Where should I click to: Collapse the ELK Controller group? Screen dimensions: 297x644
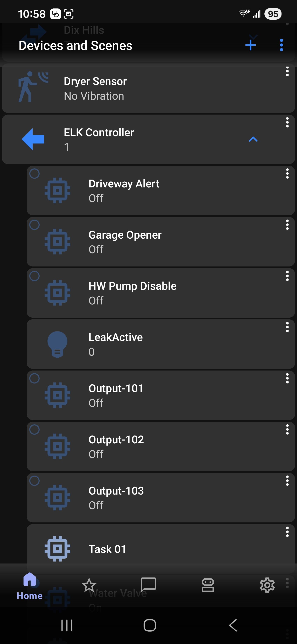(253, 139)
